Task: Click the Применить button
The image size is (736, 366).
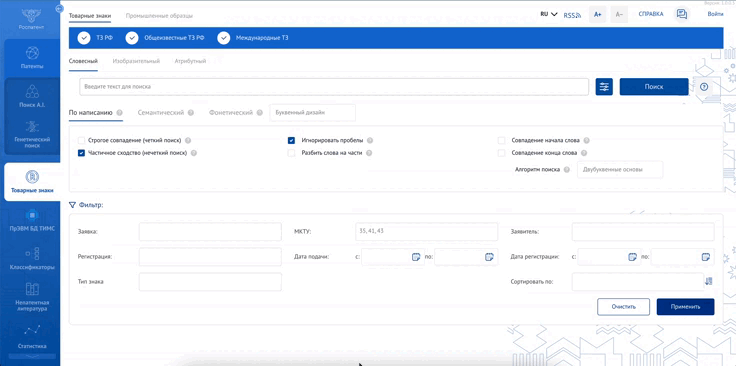Action: click(685, 307)
